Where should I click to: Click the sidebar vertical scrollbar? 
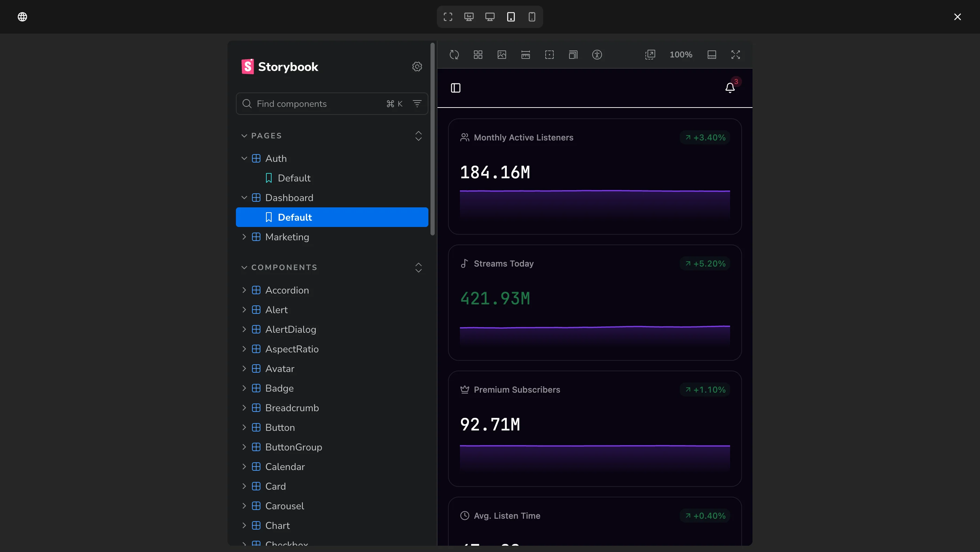pos(432,139)
